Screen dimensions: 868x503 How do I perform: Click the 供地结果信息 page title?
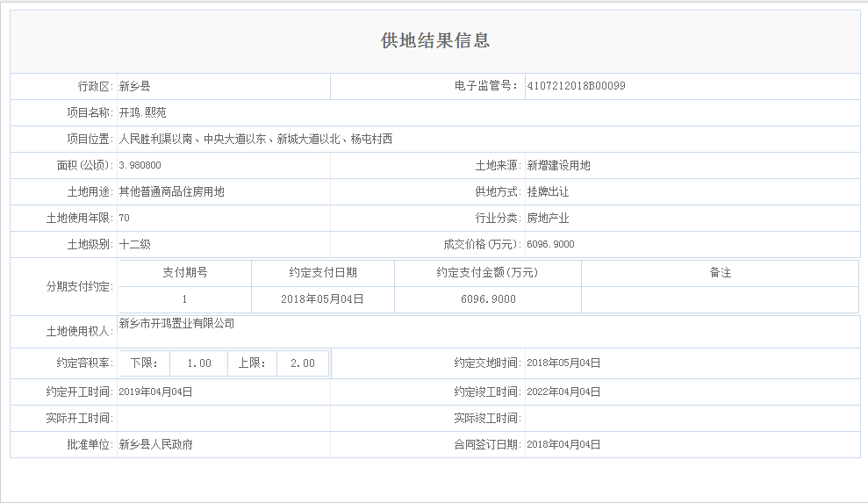click(x=434, y=41)
